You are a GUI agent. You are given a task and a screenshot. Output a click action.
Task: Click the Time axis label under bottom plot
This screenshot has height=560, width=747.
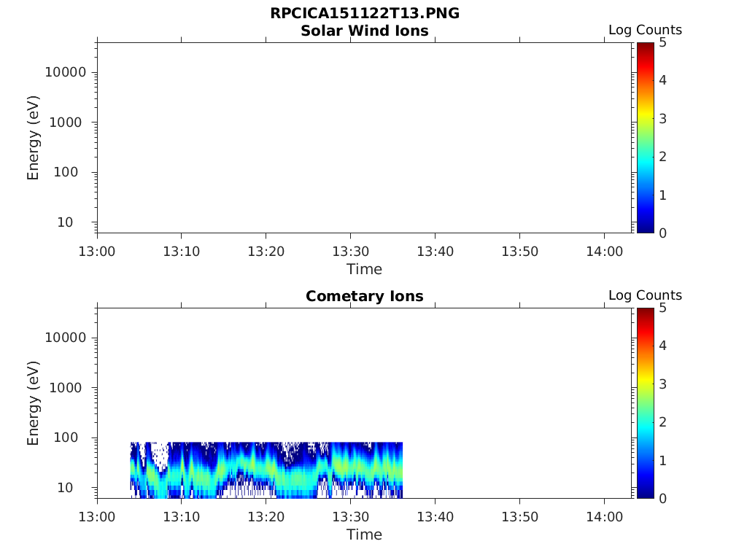pyautogui.click(x=365, y=534)
